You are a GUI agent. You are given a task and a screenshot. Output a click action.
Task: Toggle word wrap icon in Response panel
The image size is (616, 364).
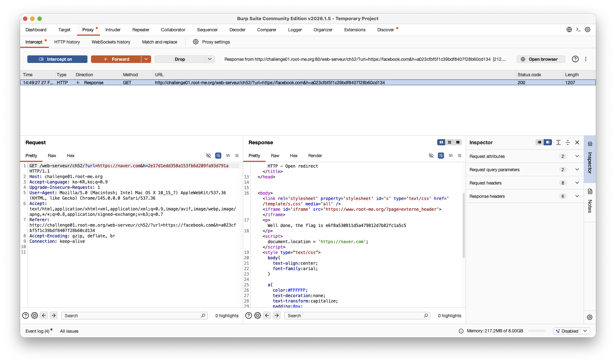[x=441, y=155]
